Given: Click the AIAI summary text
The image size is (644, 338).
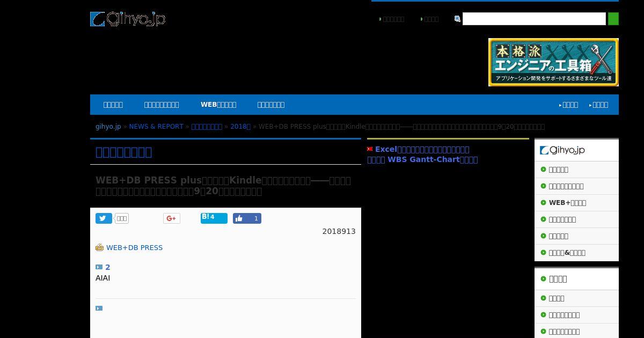Looking at the screenshot, I should click(103, 278).
